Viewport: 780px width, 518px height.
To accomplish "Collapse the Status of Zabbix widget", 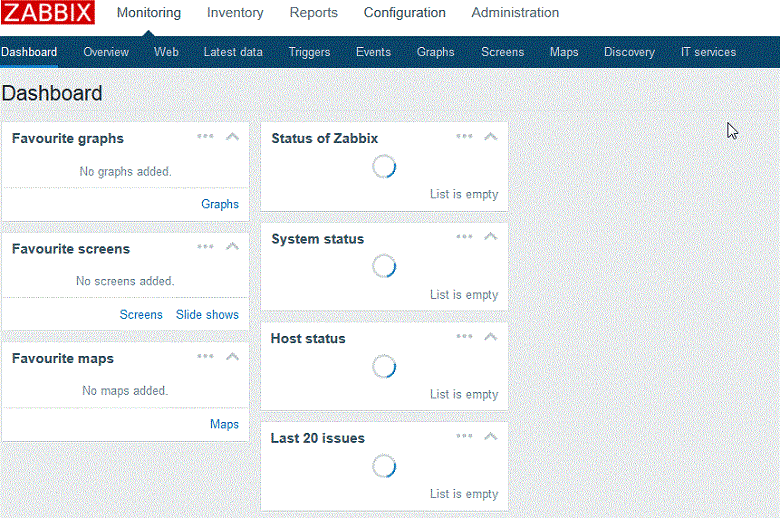I will (490, 137).
